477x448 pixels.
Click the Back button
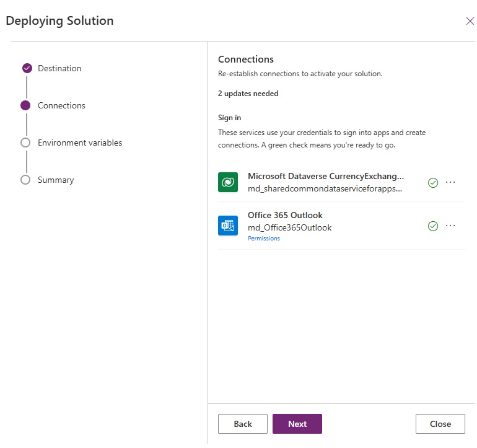tap(243, 424)
